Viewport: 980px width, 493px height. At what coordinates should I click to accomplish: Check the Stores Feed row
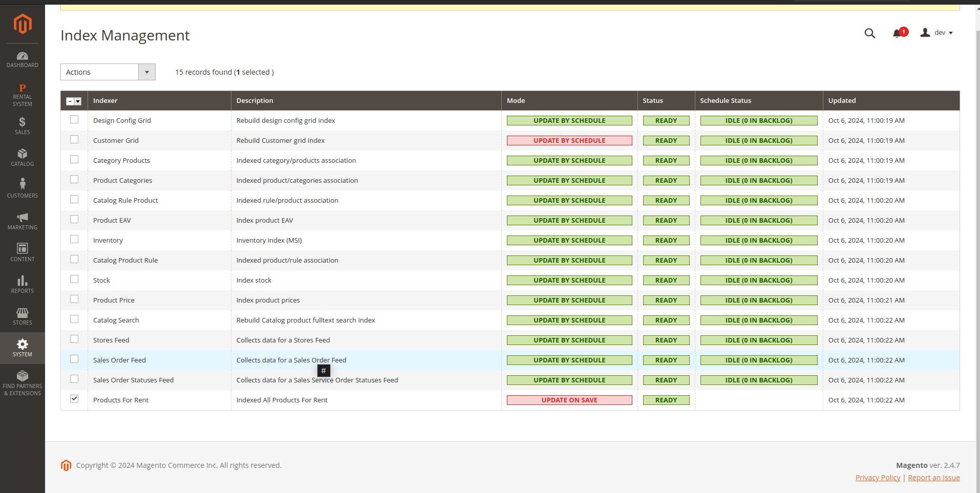click(74, 339)
